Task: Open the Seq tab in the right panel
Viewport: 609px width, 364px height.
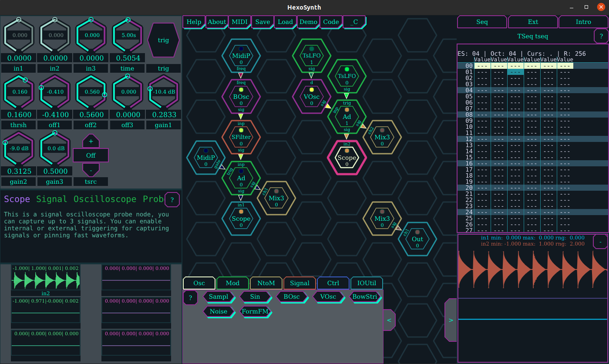Action: click(x=481, y=21)
